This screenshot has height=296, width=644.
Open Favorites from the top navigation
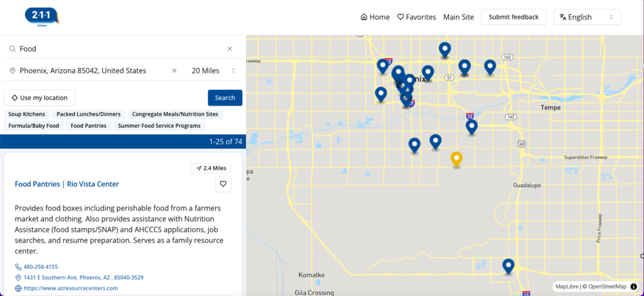click(416, 17)
